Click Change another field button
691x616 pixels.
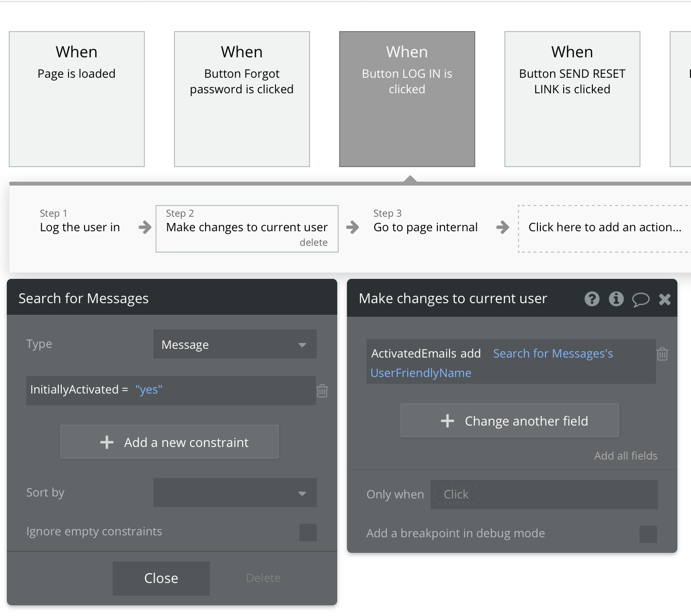click(510, 420)
